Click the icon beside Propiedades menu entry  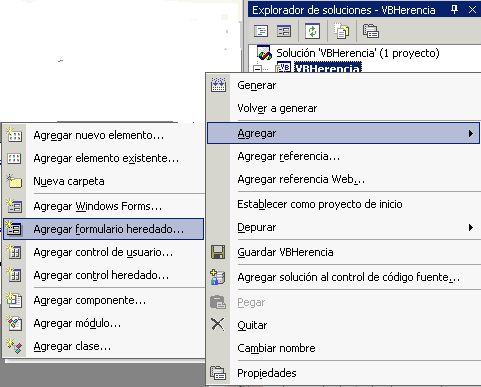click(x=218, y=373)
